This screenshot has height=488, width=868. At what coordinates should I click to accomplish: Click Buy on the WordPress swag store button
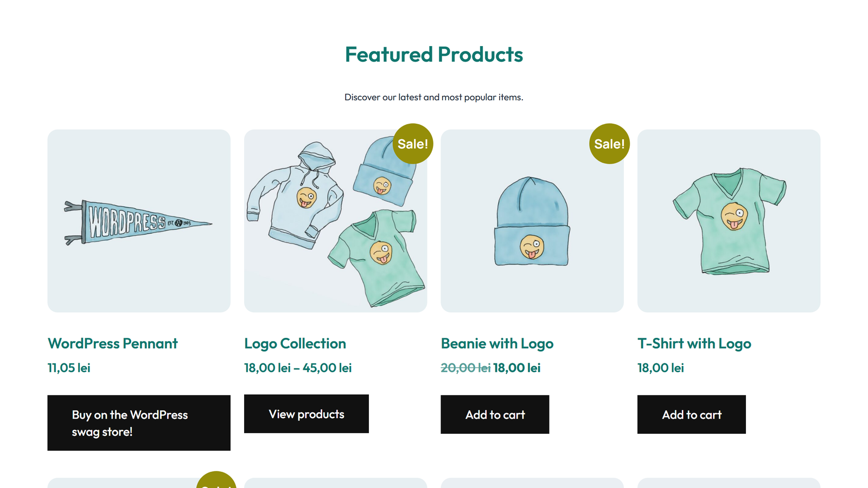(139, 423)
